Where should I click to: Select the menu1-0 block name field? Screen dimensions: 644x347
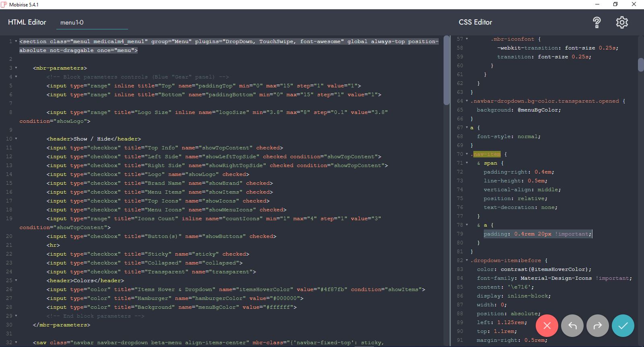[x=92, y=23]
